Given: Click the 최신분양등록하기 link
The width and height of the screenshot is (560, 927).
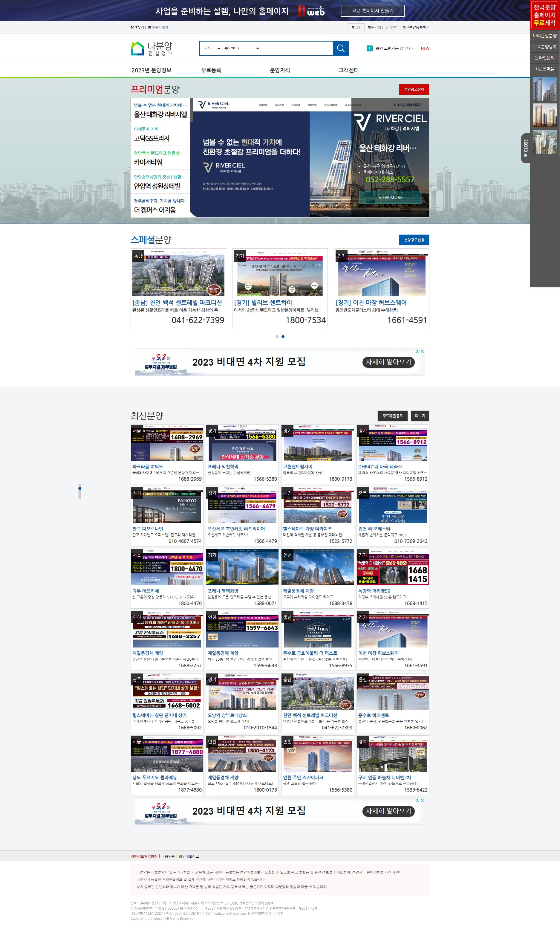Looking at the screenshot, I should click(416, 27).
